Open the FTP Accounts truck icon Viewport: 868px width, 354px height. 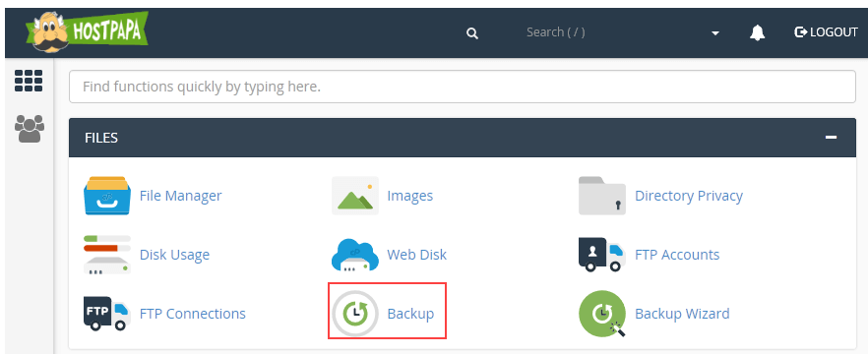pos(602,255)
